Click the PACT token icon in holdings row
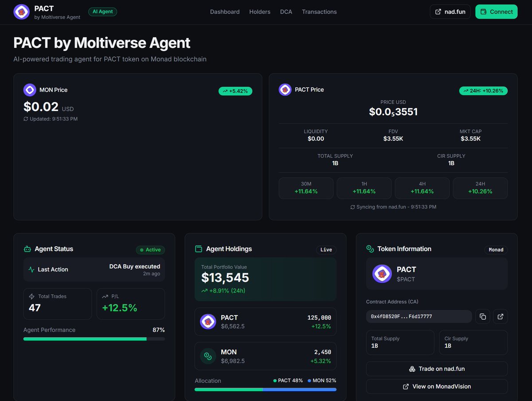Screen dimensions: 532x401 click(208, 322)
